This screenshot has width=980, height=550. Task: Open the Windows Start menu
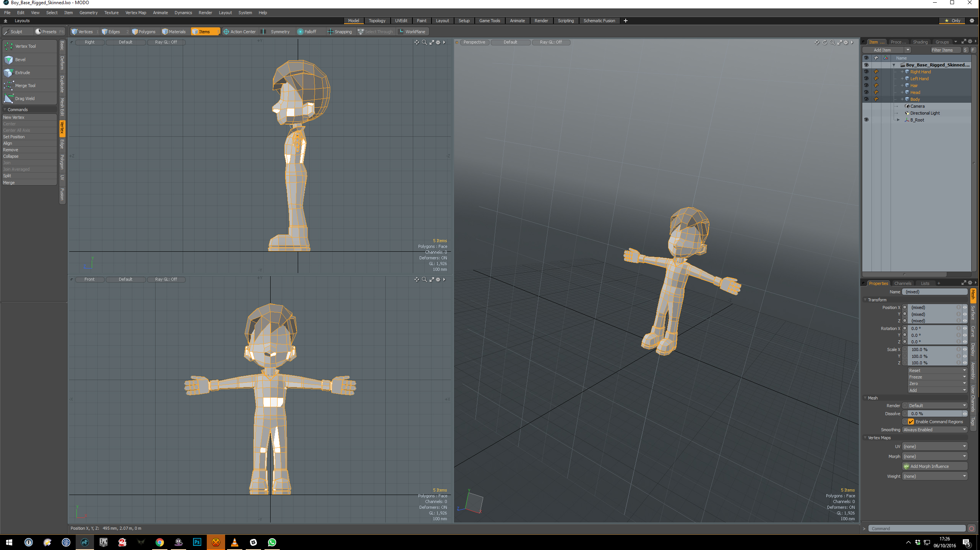(x=9, y=542)
